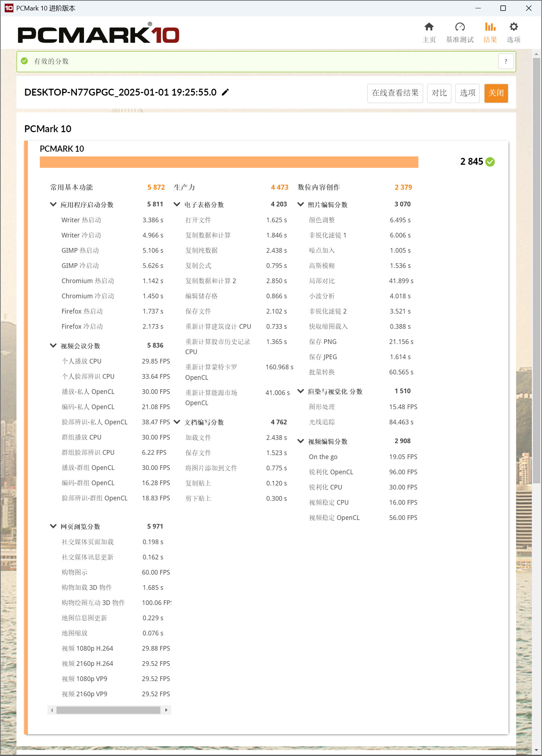Collapse the 渲染与视觉化 分数 section
Image resolution: width=542 pixels, height=756 pixels.
coord(301,391)
